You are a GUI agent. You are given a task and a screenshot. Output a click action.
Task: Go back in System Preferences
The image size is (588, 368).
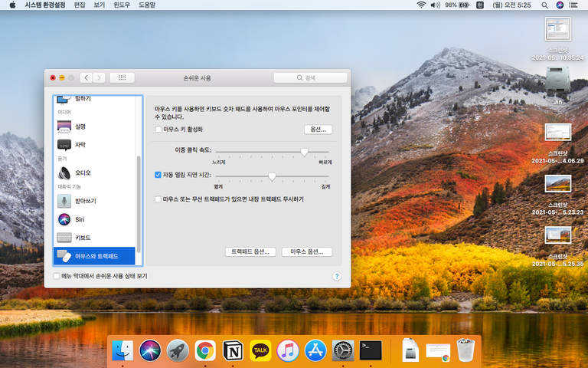(x=86, y=77)
